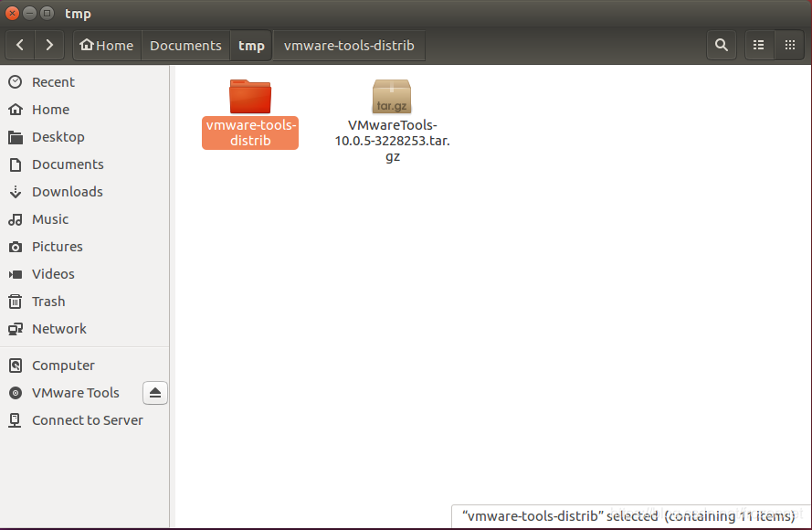
Task: Open Trash label in sidebar
Action: (48, 302)
